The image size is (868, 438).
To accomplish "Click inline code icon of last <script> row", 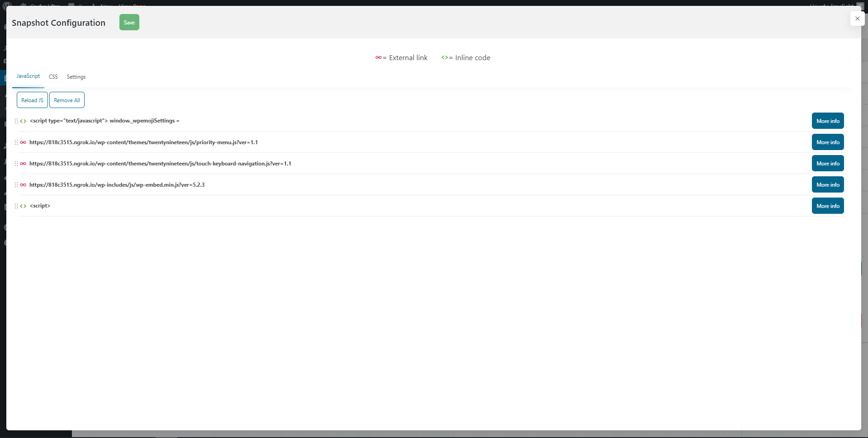I will pos(23,206).
